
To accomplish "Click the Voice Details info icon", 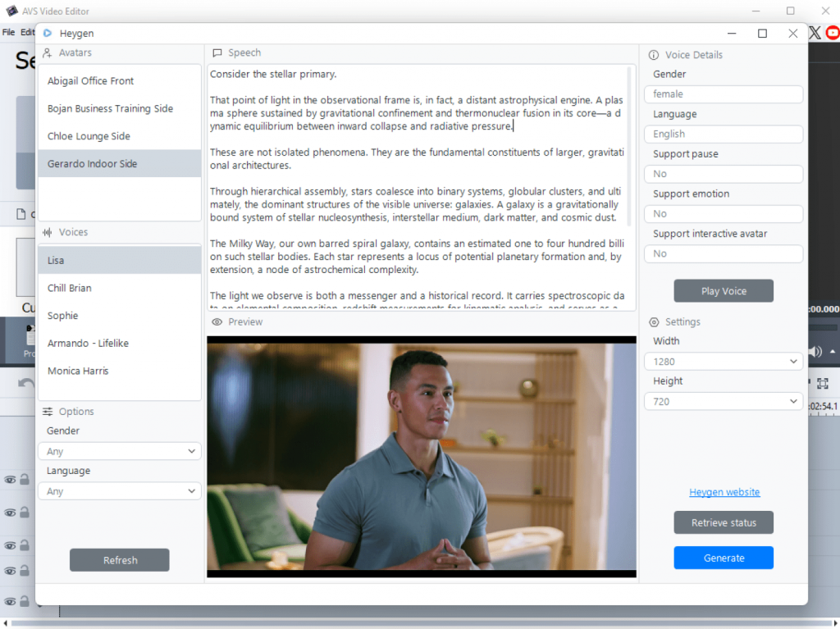I will point(654,55).
